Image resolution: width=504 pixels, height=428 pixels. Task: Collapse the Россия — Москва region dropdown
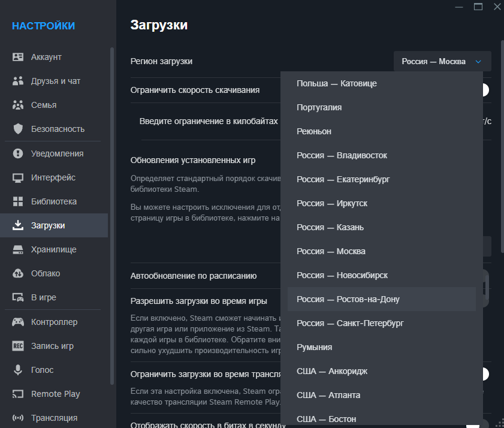pos(442,61)
